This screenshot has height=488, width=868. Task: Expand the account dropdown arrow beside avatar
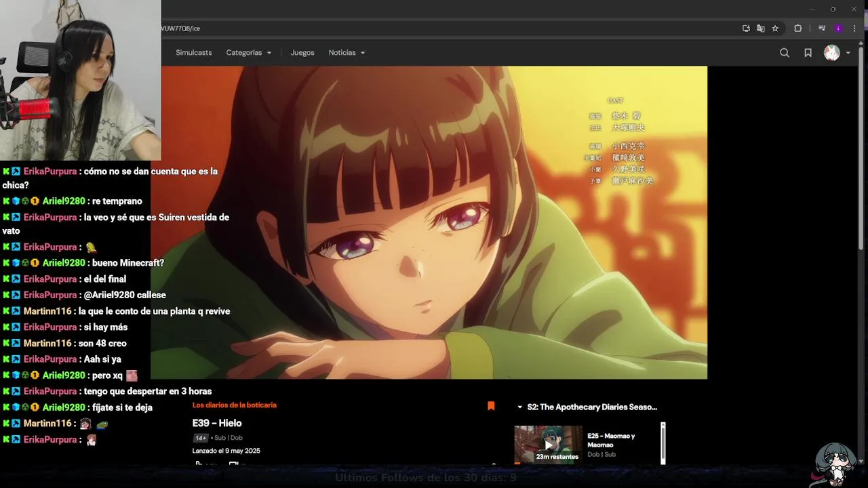point(848,53)
